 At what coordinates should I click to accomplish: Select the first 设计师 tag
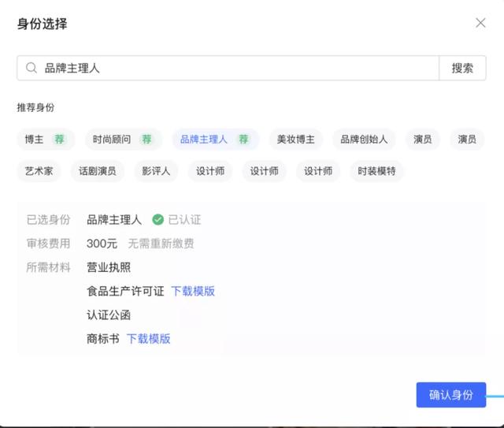click(210, 171)
